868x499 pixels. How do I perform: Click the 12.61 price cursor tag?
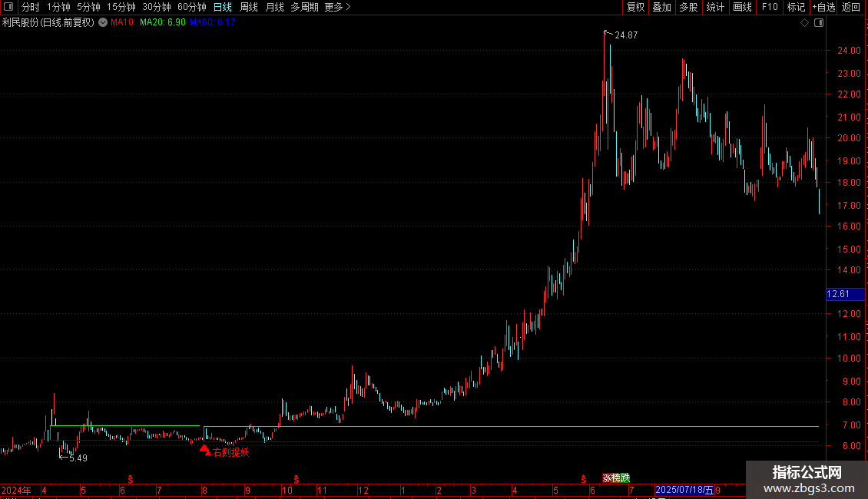tap(845, 294)
